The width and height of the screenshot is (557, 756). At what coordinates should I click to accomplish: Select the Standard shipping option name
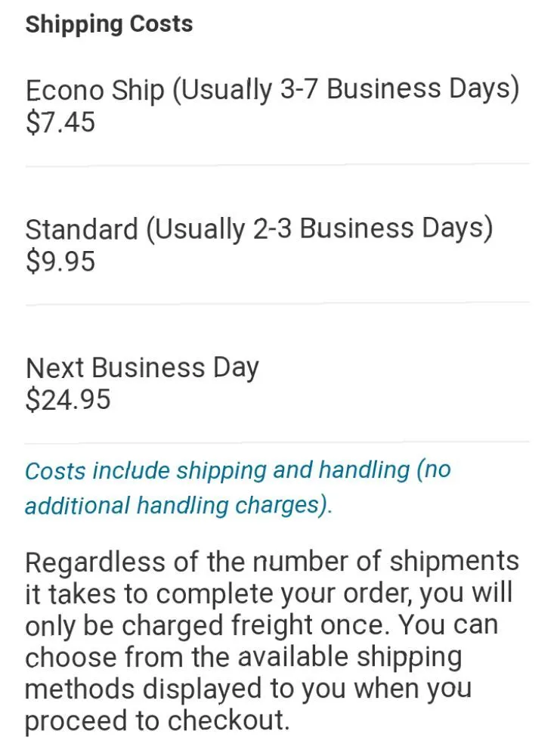pos(82,230)
